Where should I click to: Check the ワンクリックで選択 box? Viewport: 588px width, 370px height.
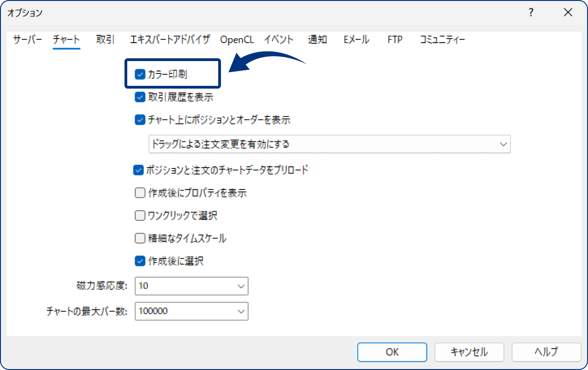140,215
